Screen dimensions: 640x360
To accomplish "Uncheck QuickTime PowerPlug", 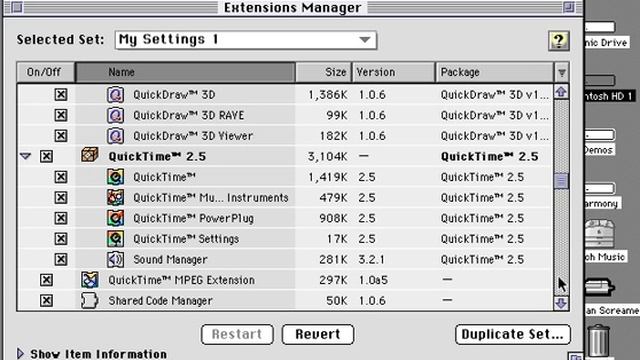I will [61, 218].
